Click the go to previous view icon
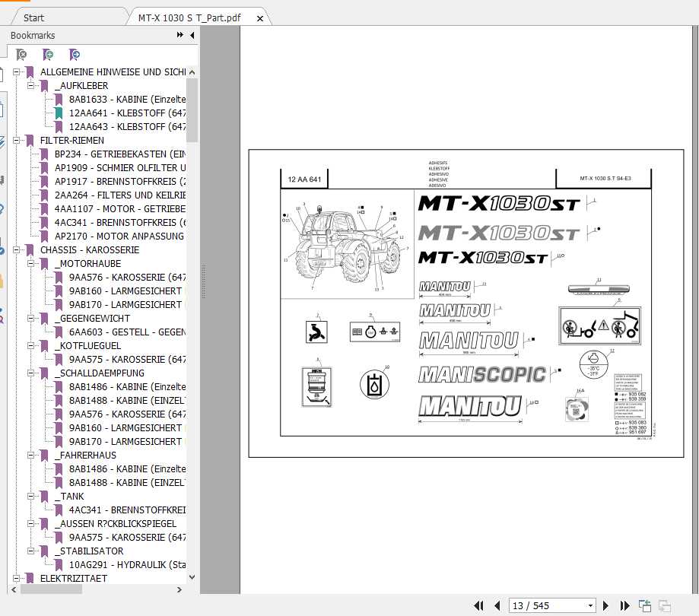The height and width of the screenshot is (616, 699). click(x=645, y=606)
